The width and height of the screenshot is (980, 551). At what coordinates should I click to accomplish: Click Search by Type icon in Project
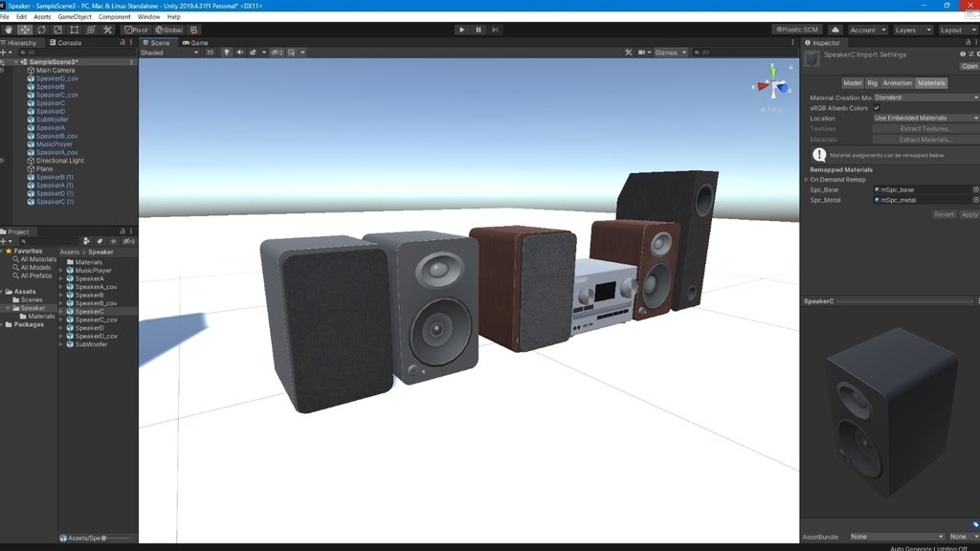[x=86, y=241]
